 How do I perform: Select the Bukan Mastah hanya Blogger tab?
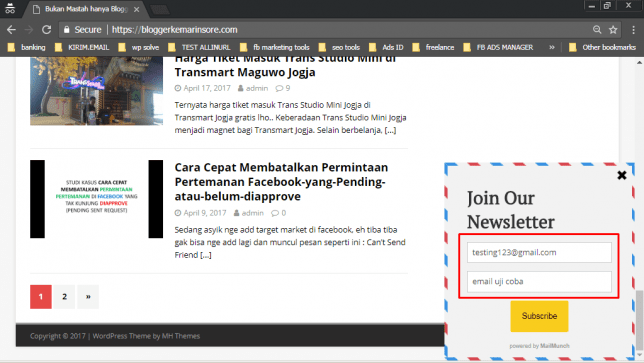point(86,9)
